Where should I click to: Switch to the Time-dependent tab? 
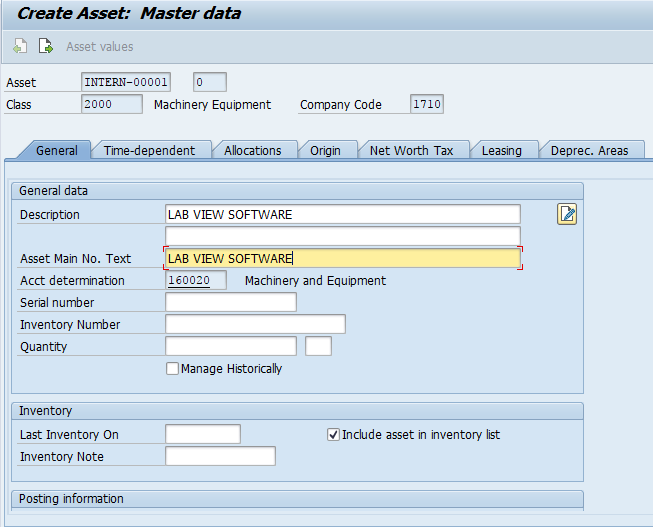(150, 150)
